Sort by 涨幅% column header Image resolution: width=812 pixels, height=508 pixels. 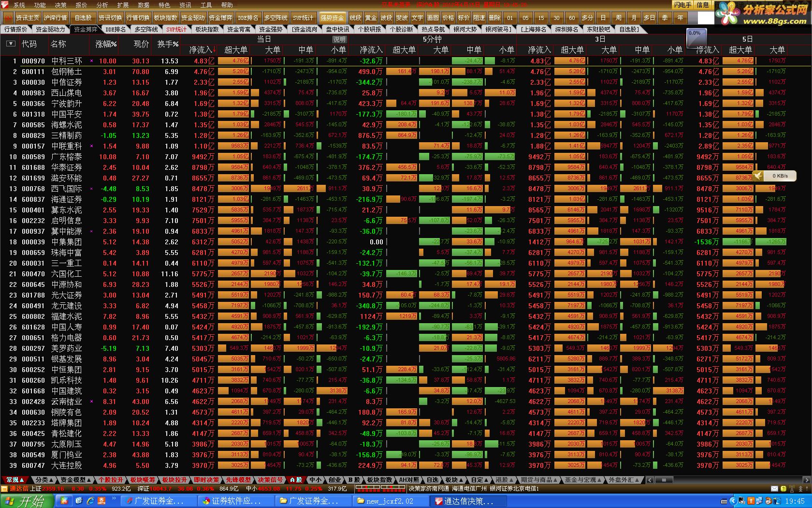coord(106,44)
